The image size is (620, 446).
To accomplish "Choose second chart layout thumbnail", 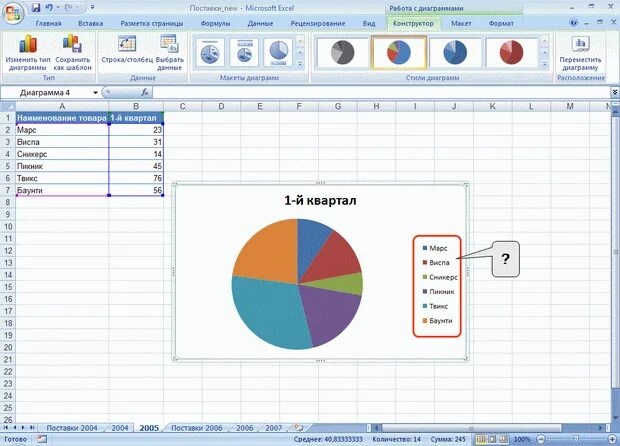I will 244,52.
